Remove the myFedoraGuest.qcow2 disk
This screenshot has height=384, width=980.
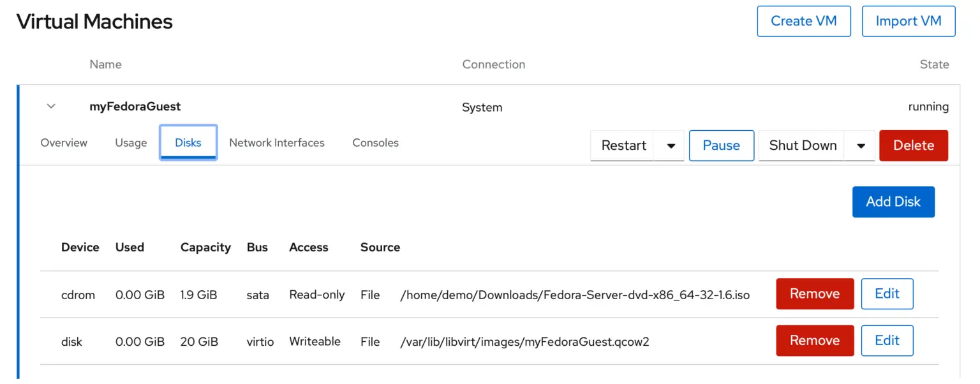[x=815, y=341]
